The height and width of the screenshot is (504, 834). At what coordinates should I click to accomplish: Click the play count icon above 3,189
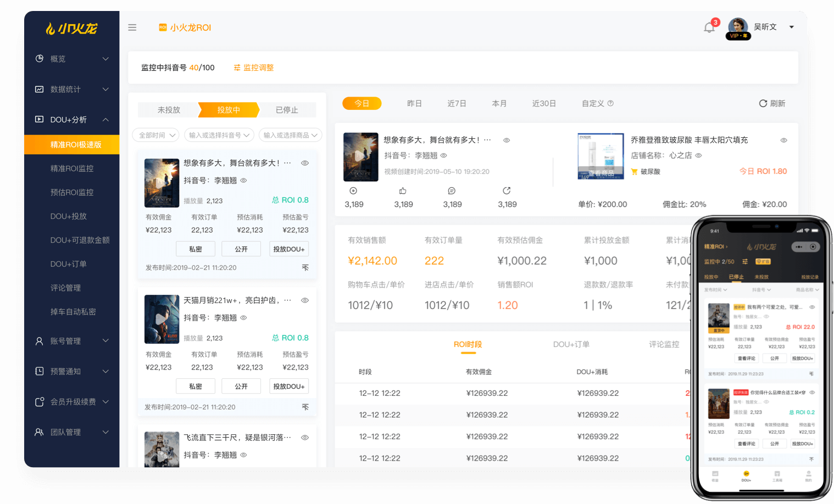click(353, 191)
